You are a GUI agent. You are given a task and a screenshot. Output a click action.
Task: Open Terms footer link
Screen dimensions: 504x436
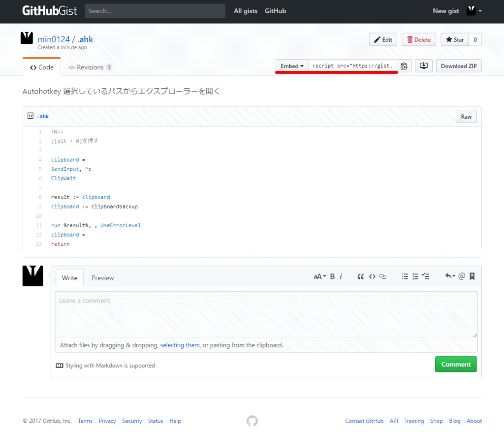coord(85,421)
